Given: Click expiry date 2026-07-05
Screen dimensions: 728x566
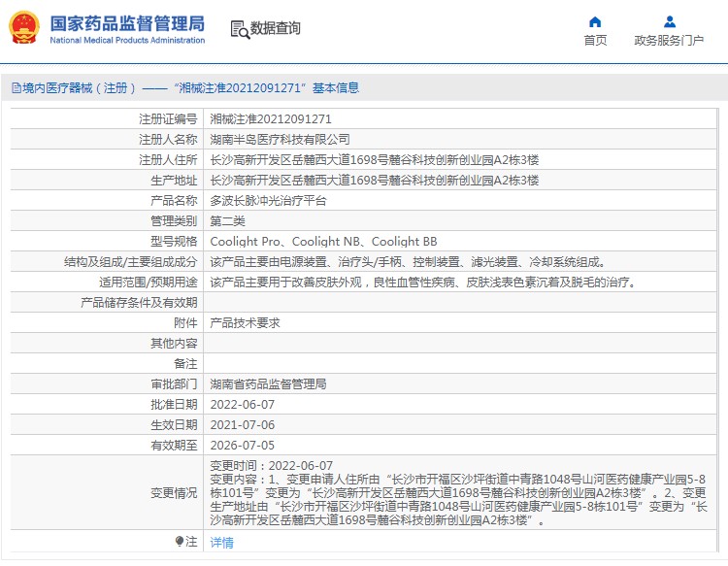Looking at the screenshot, I should 243,446.
